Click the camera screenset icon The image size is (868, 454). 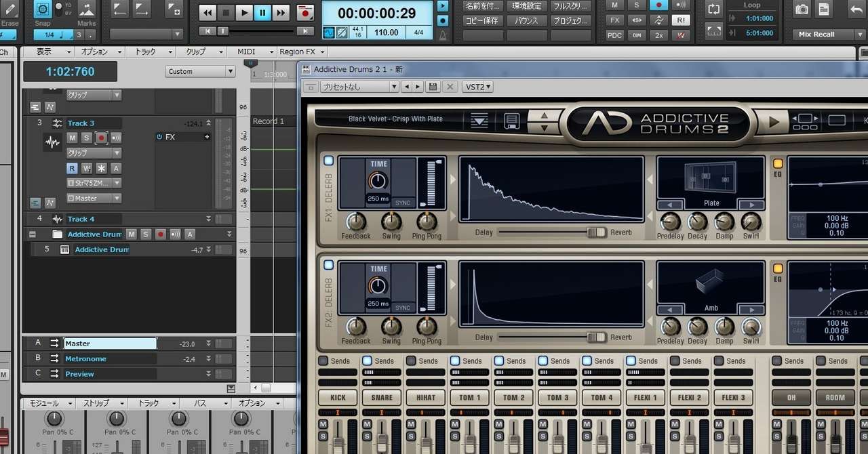802,9
